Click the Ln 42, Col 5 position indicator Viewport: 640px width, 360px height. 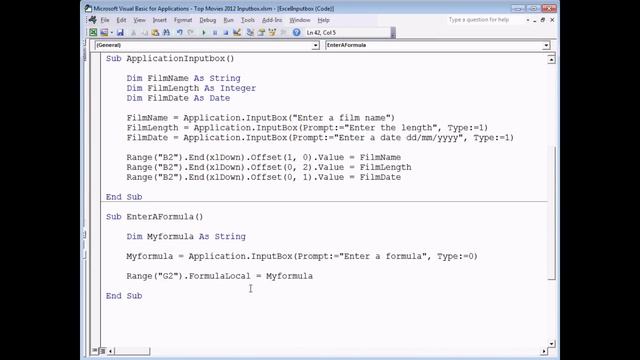[x=322, y=33]
